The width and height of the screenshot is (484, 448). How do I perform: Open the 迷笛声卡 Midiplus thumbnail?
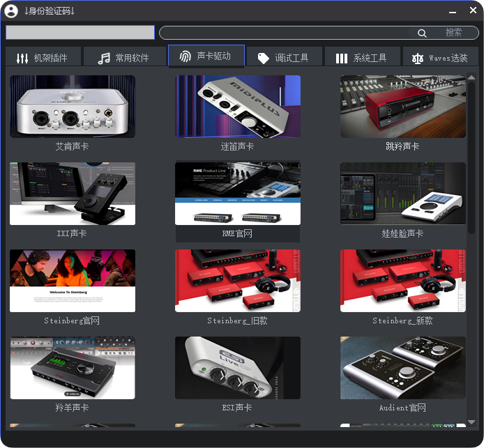(x=238, y=107)
